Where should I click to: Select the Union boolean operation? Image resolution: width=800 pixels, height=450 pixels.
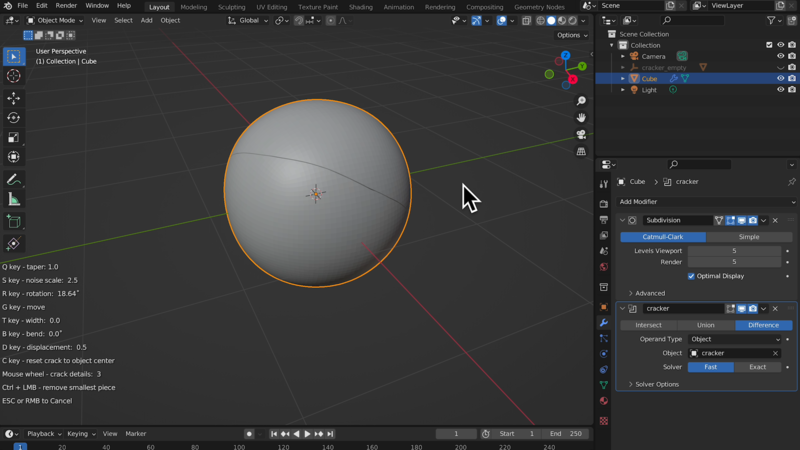pyautogui.click(x=706, y=325)
